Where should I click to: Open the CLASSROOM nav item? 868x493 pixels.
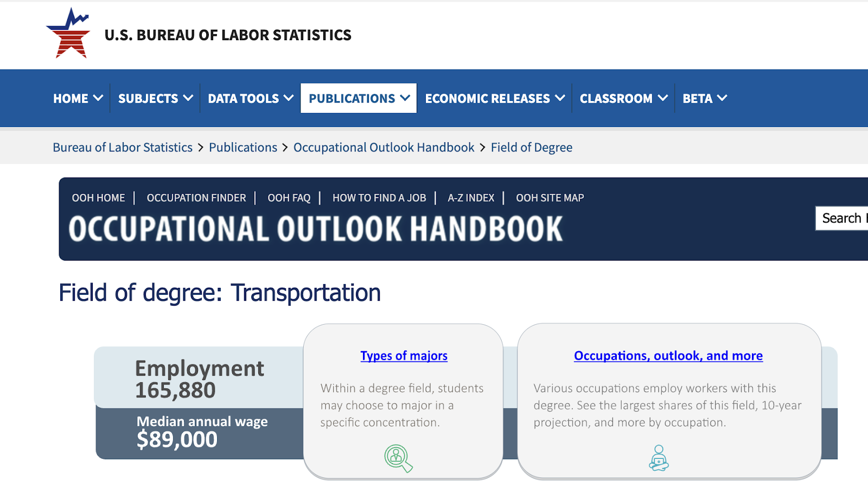(x=616, y=99)
